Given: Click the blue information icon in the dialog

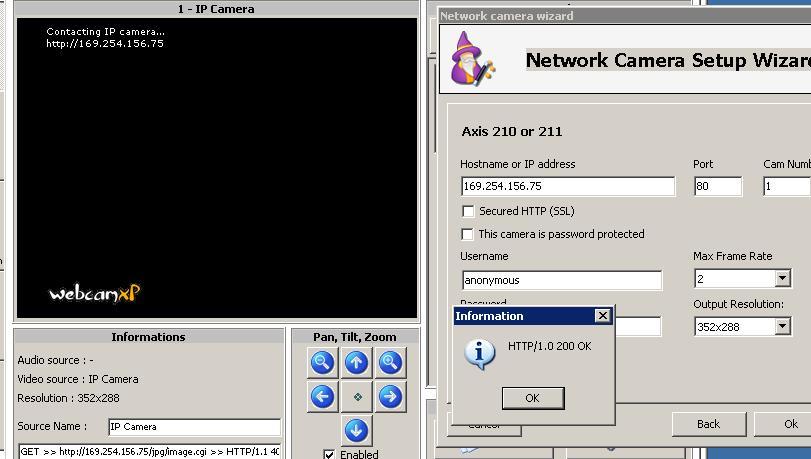Looking at the screenshot, I should click(x=479, y=354).
